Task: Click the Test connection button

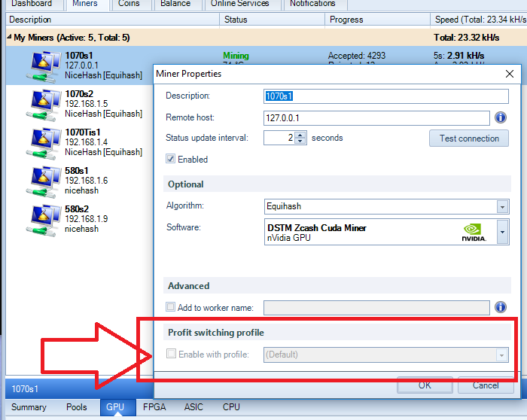Action: [469, 138]
